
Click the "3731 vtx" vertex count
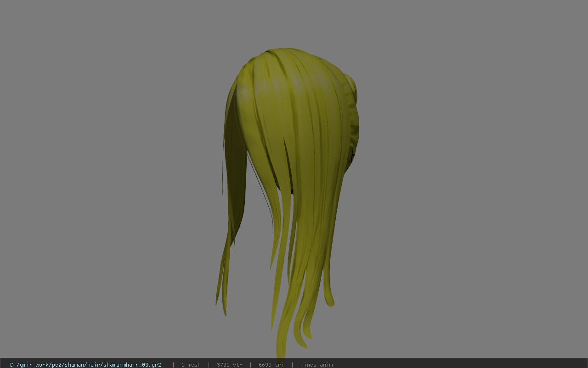pyautogui.click(x=230, y=365)
